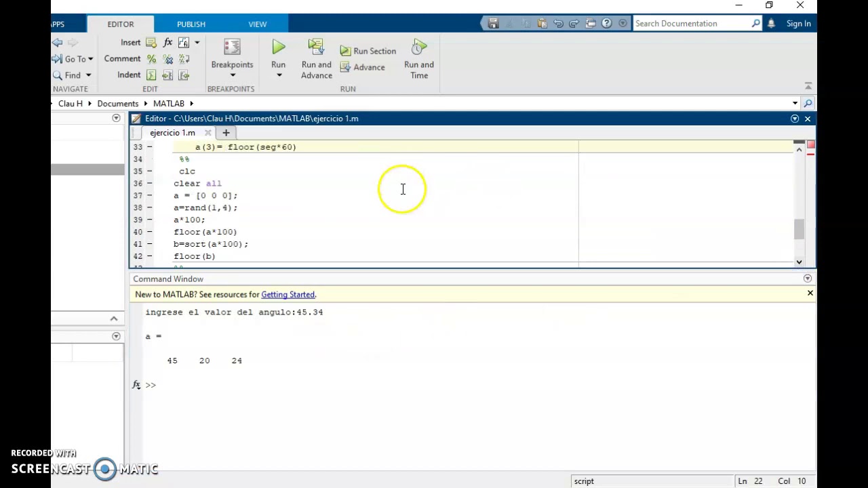Click the notifications bell icon
The image size is (868, 488).
click(771, 24)
